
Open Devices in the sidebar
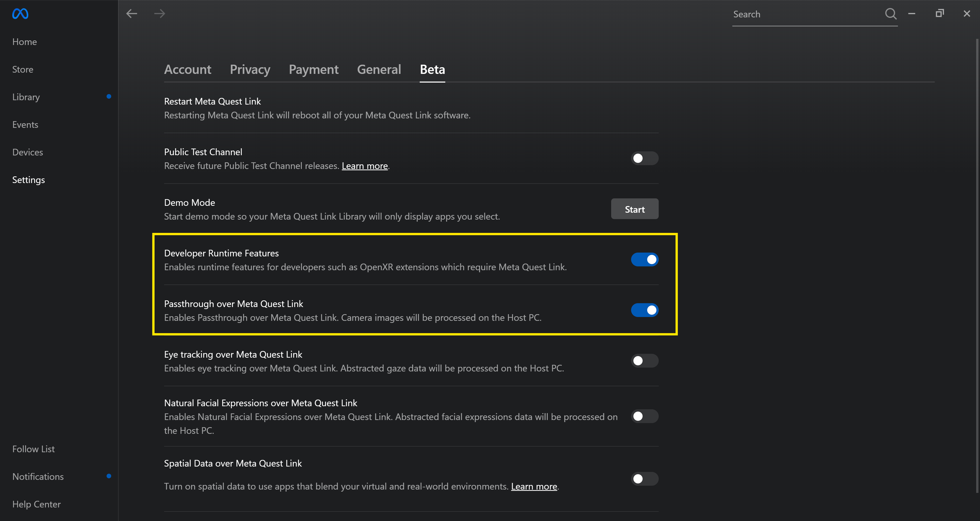coord(27,152)
